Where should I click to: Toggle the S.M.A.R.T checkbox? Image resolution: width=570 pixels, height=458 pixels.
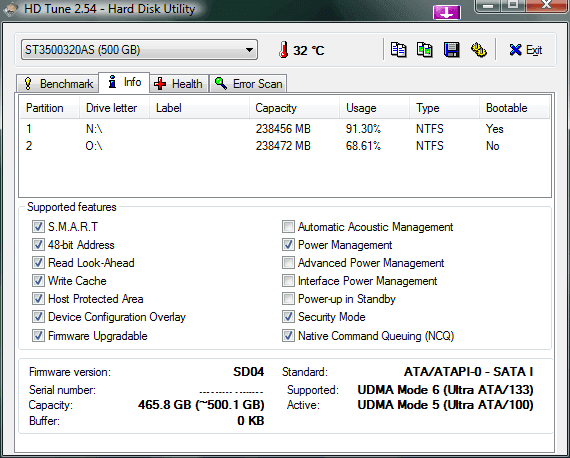(x=38, y=226)
